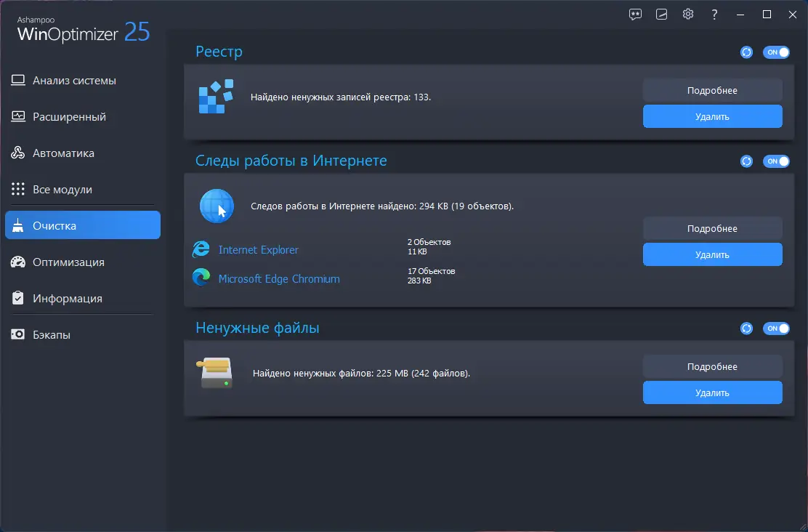Refresh the Ненужные файлы scan

click(746, 329)
